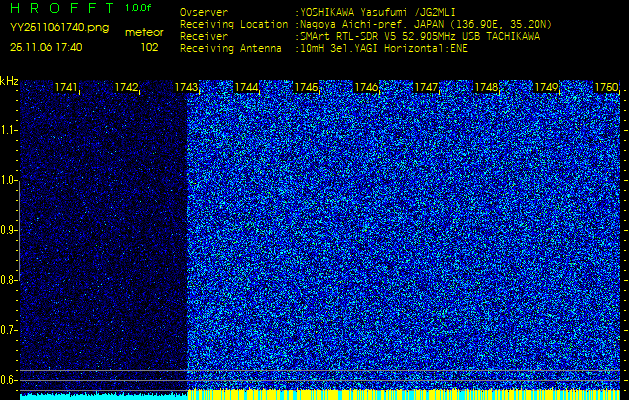Click the 1744 time marker
Viewport: 629px width, 400px height.
click(x=246, y=87)
